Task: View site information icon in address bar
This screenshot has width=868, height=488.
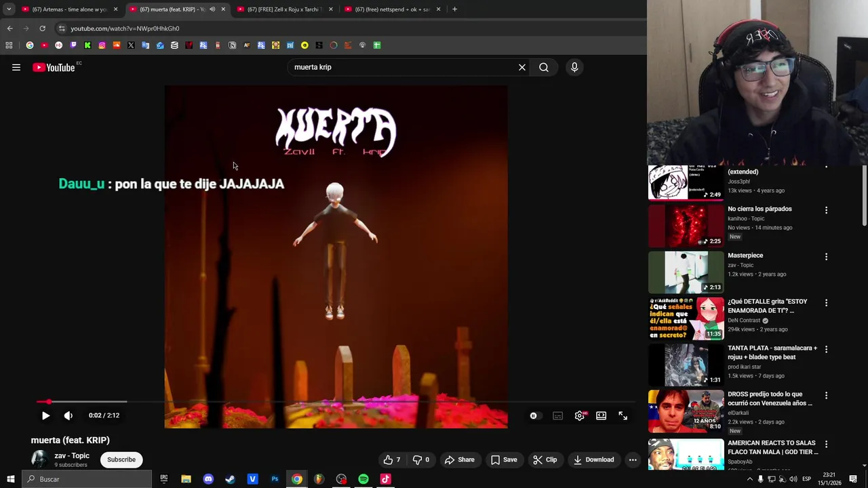Action: pyautogui.click(x=62, y=28)
